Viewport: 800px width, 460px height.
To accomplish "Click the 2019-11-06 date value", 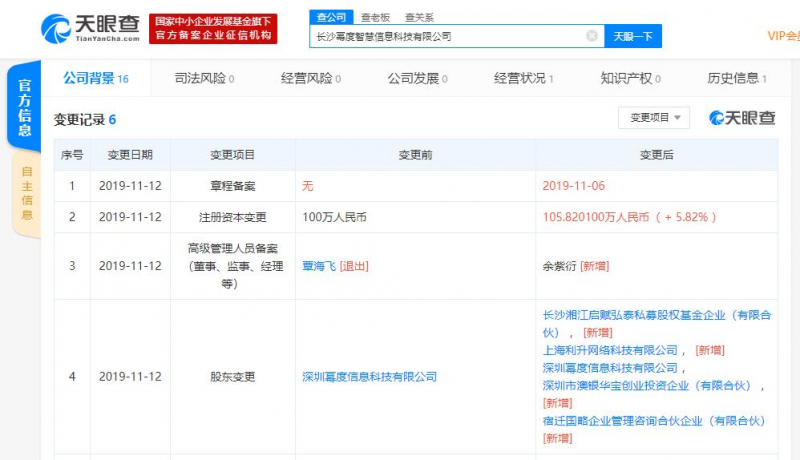I will tap(573, 186).
